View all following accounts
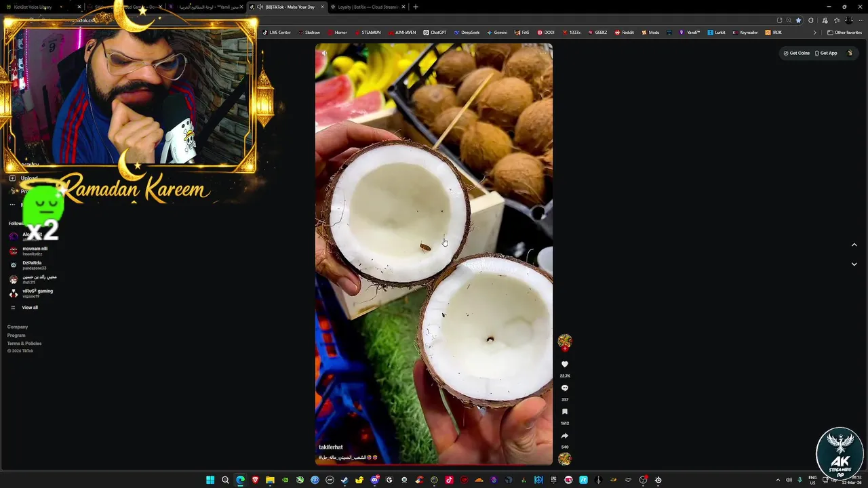Screen dimensions: 868x488 (24, 308)
